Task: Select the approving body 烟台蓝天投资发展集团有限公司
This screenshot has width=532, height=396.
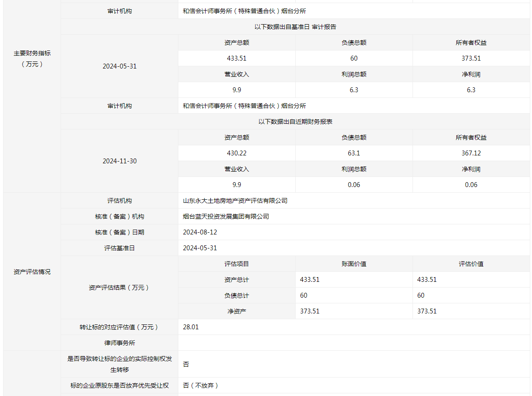Action: pyautogui.click(x=226, y=216)
